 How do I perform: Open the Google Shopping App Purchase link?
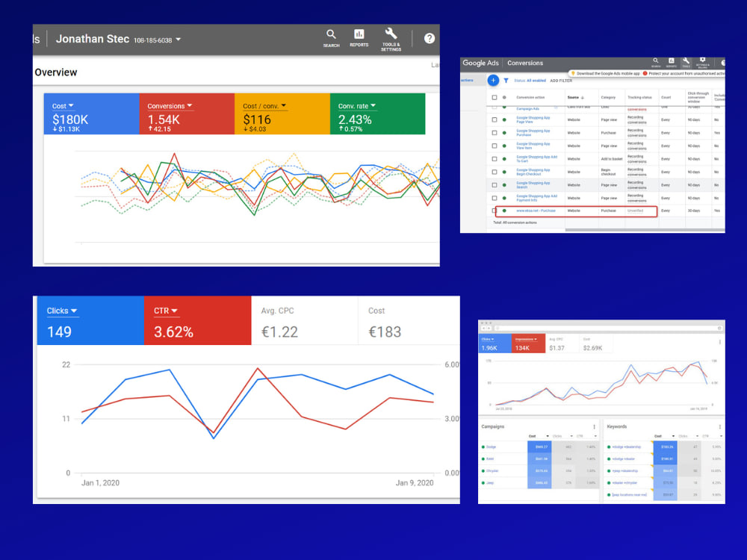click(x=533, y=132)
